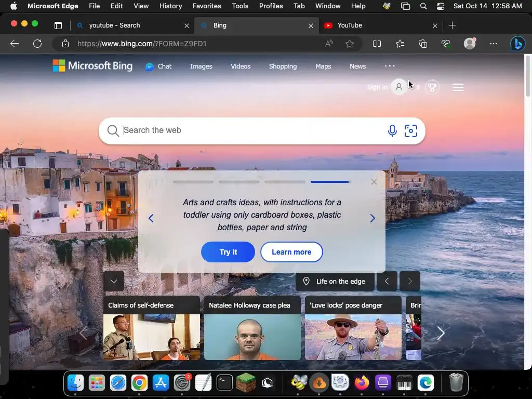Add this page to favorites star
Screen dimensions: 532x399
tap(350, 44)
